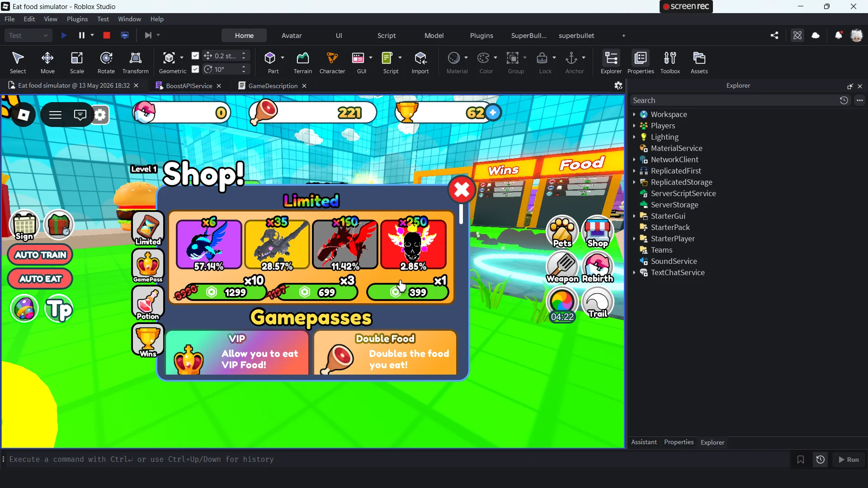The image size is (868, 488).
Task: Choose the Scale tool
Action: (77, 62)
